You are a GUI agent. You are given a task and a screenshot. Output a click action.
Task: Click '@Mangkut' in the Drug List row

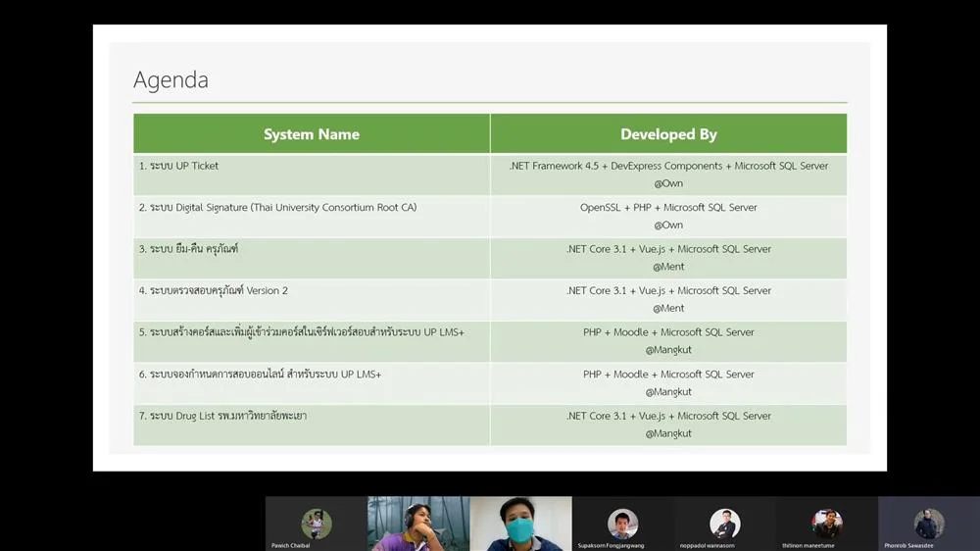click(x=668, y=432)
